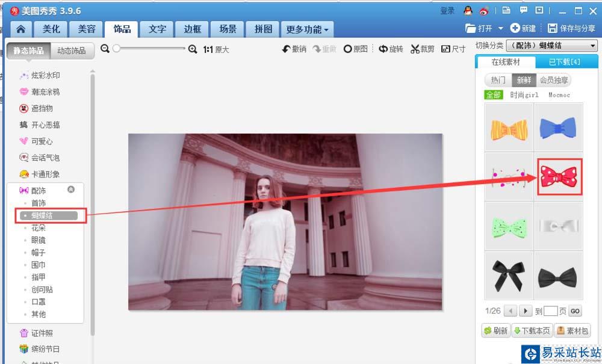Open the 美容 tab
This screenshot has height=364, width=602.
click(86, 29)
